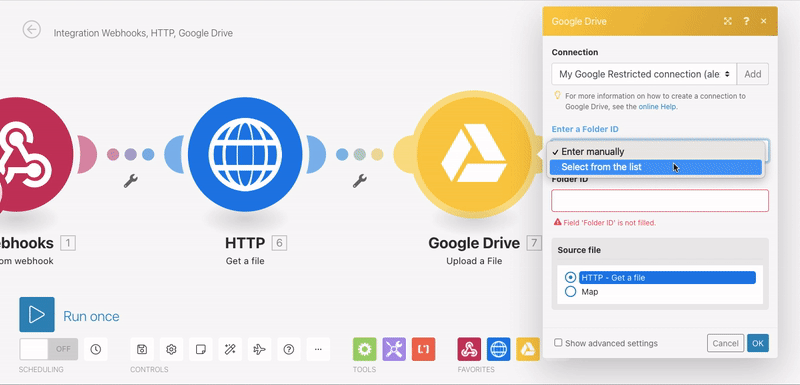Click the auto-align magic wand icon

pyautogui.click(x=230, y=349)
